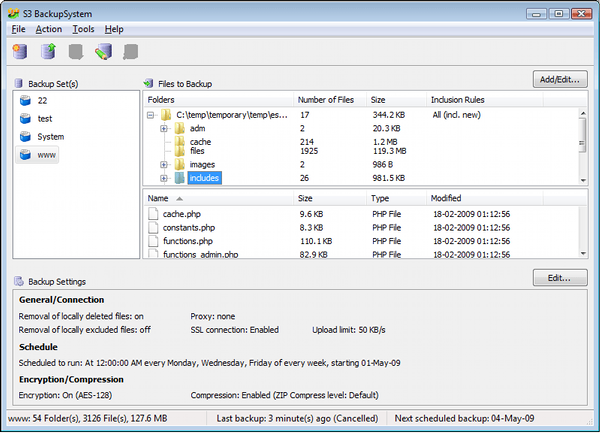Click the folder tree scrollbar thumb
Image resolution: width=600 pixels, height=433 pixels.
583,135
